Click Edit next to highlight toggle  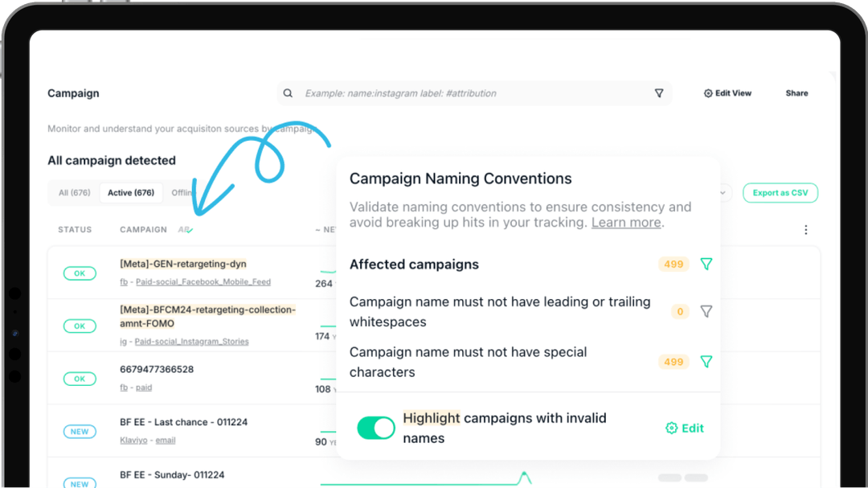(684, 428)
